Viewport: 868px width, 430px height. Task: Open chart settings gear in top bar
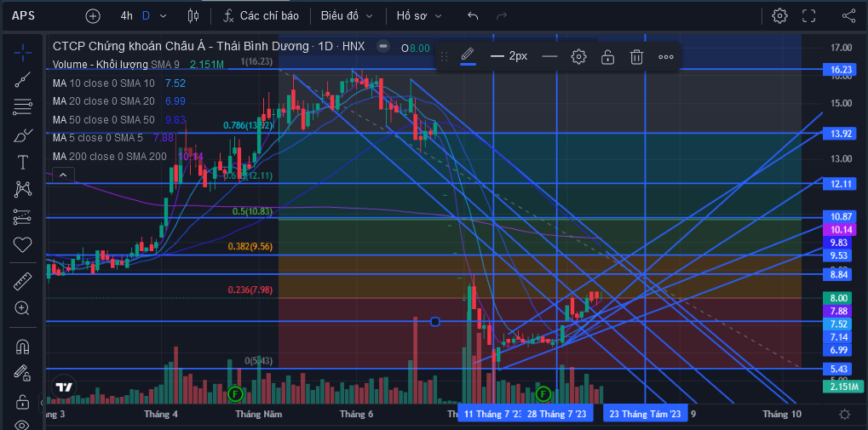point(780,15)
